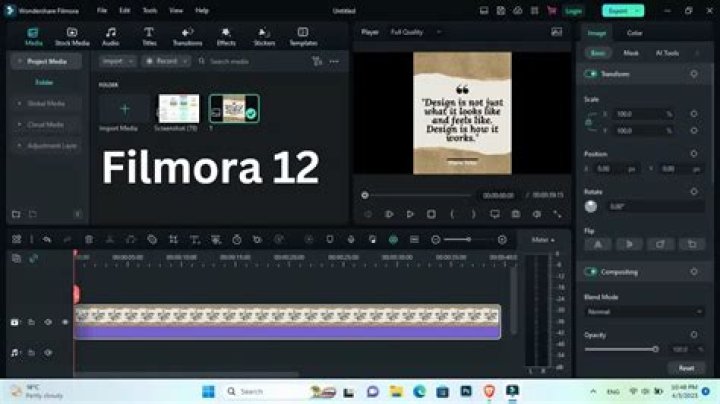Click the Login button
This screenshot has width=720, height=404.
[x=574, y=11]
